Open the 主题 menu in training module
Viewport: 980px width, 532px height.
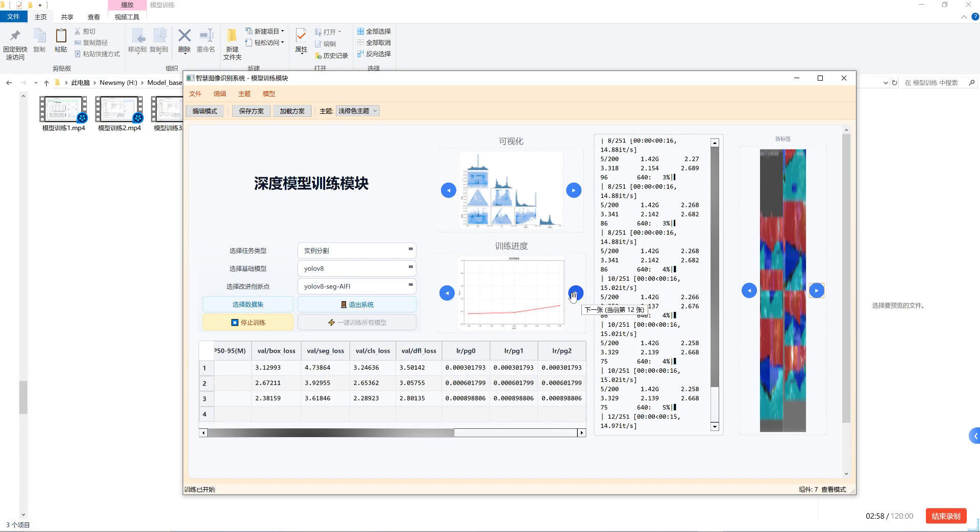pyautogui.click(x=244, y=93)
